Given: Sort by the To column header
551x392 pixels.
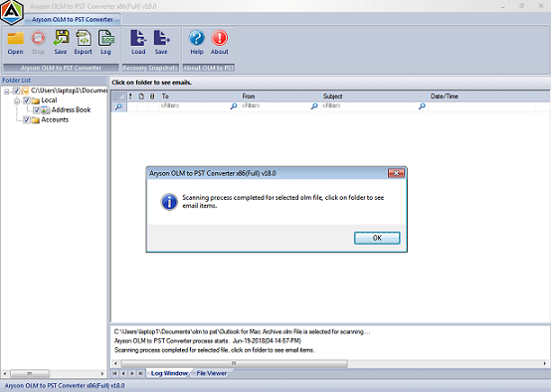Looking at the screenshot, I should click(200, 96).
